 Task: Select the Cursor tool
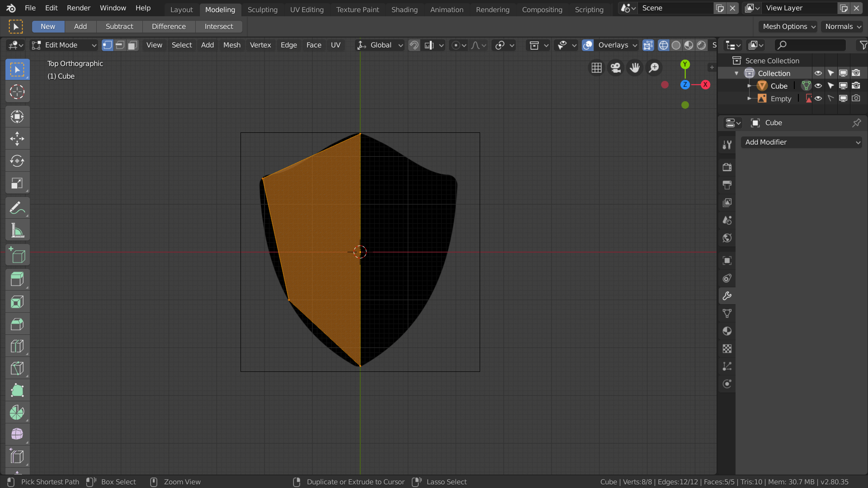coord(17,92)
